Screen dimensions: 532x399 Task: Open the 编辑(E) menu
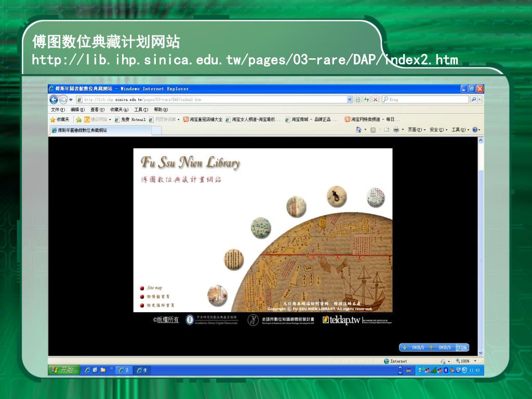[x=78, y=110]
